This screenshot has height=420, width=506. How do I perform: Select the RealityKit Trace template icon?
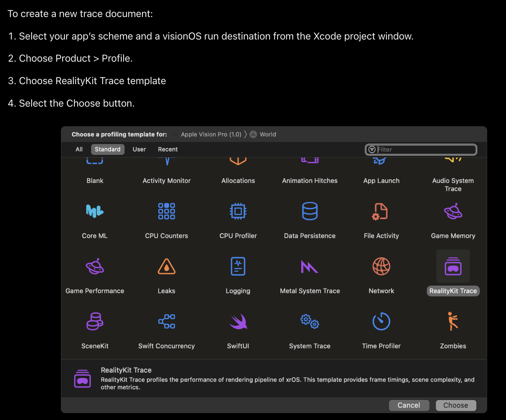point(453,266)
